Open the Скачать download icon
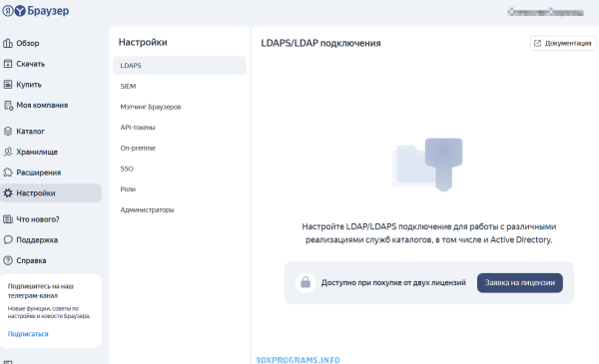Screen dimensions: 599x364 coord(8,64)
